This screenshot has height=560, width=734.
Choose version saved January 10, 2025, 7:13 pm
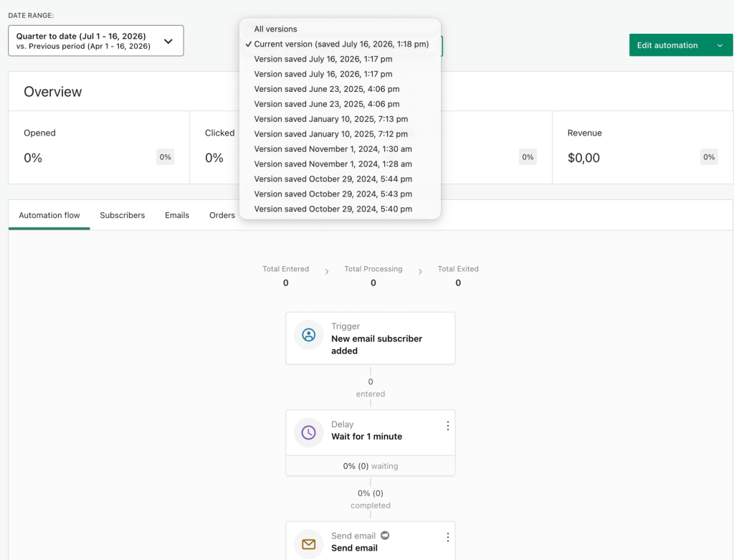pos(340,119)
